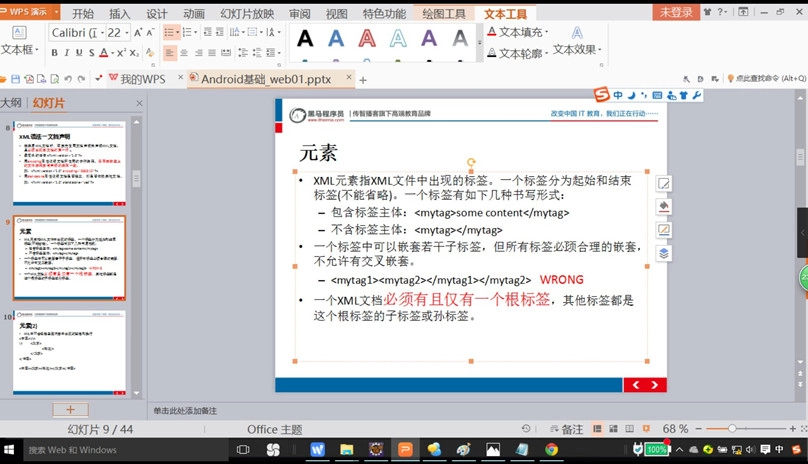This screenshot has height=464, width=808.
Task: Open font name combo box Calibri
Action: [77, 32]
